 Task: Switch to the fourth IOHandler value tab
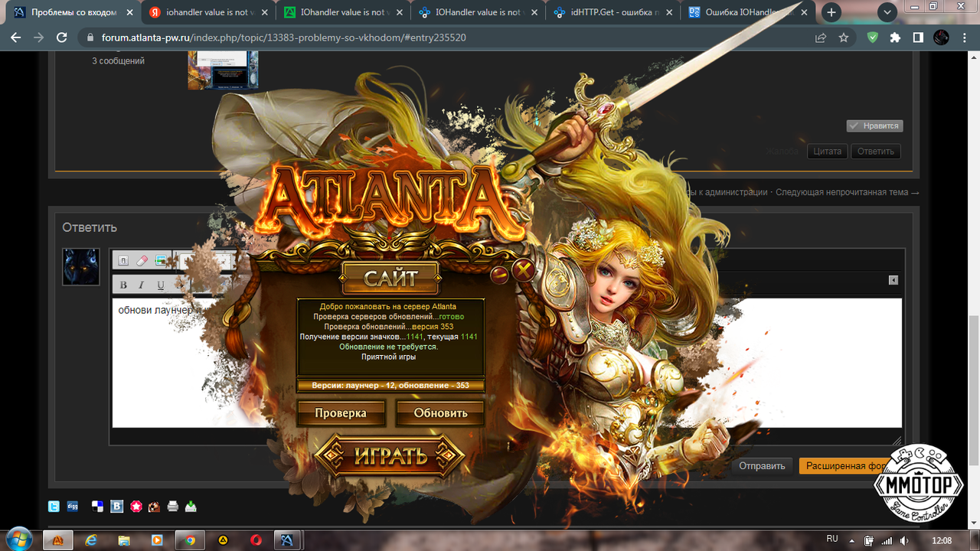tap(476, 12)
